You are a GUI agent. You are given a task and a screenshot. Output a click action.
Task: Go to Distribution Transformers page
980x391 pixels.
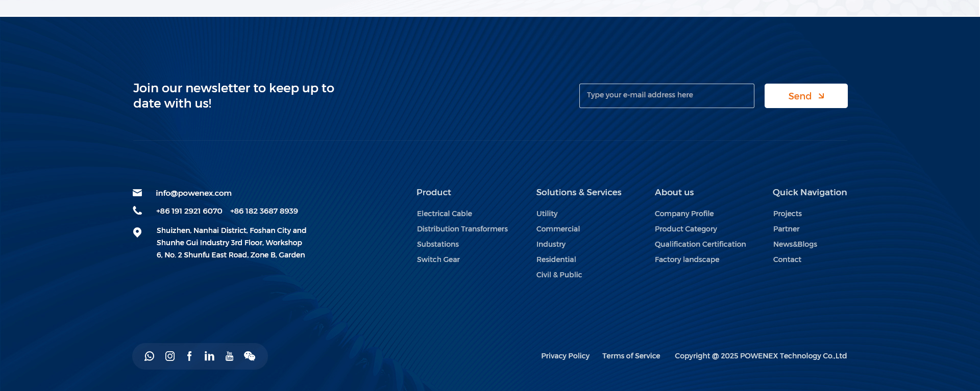pos(462,229)
